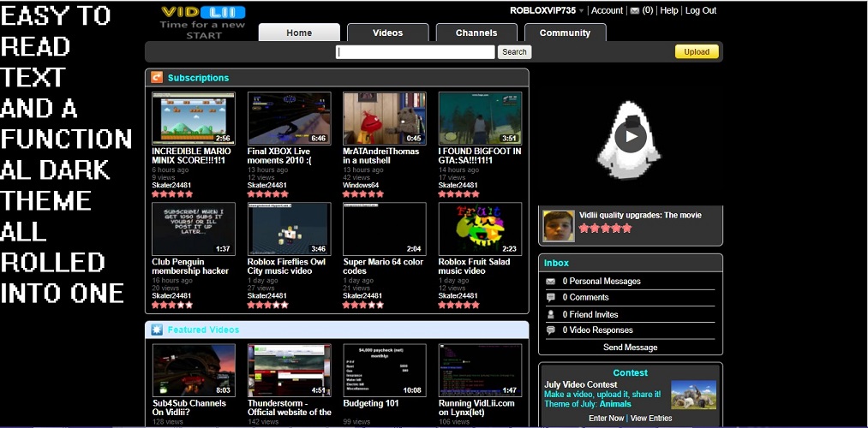
Task: Click Log Out
Action: click(x=701, y=10)
